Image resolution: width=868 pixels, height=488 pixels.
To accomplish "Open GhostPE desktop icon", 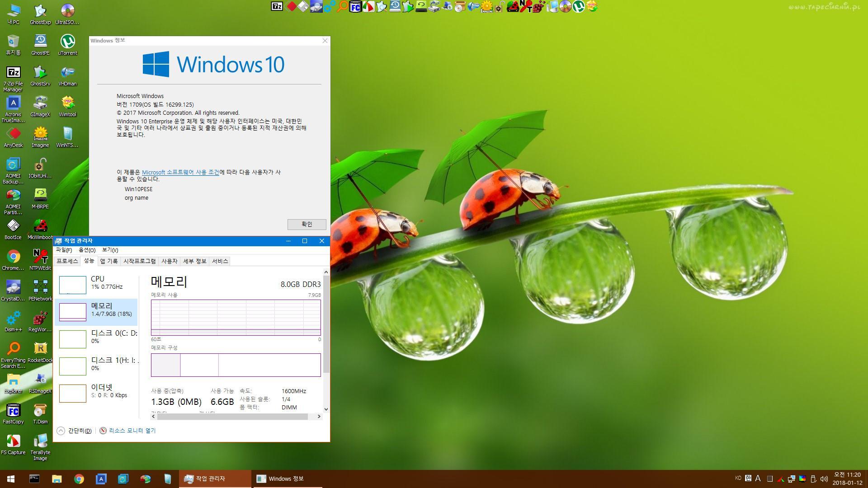I will [x=40, y=45].
